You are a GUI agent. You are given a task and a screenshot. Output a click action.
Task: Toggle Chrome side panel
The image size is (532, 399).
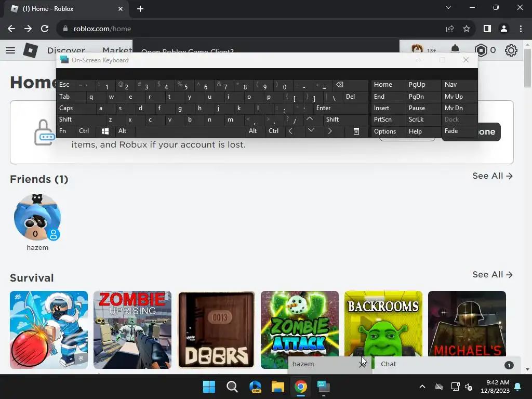point(487,29)
